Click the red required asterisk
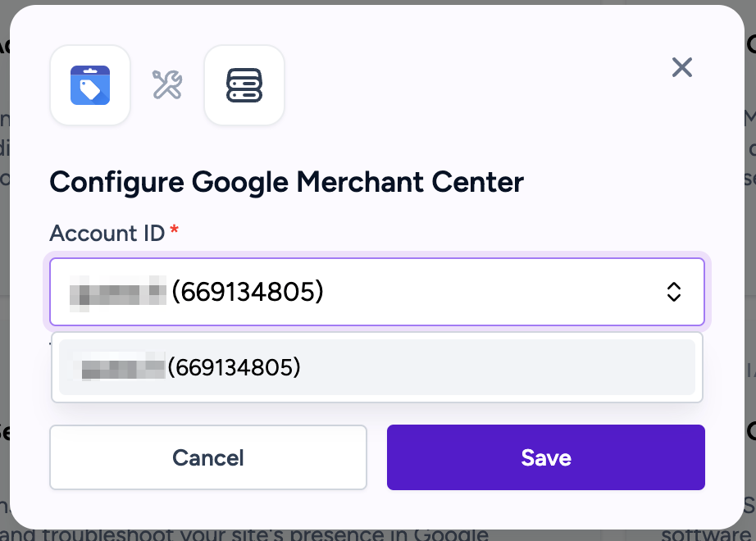 tap(174, 232)
